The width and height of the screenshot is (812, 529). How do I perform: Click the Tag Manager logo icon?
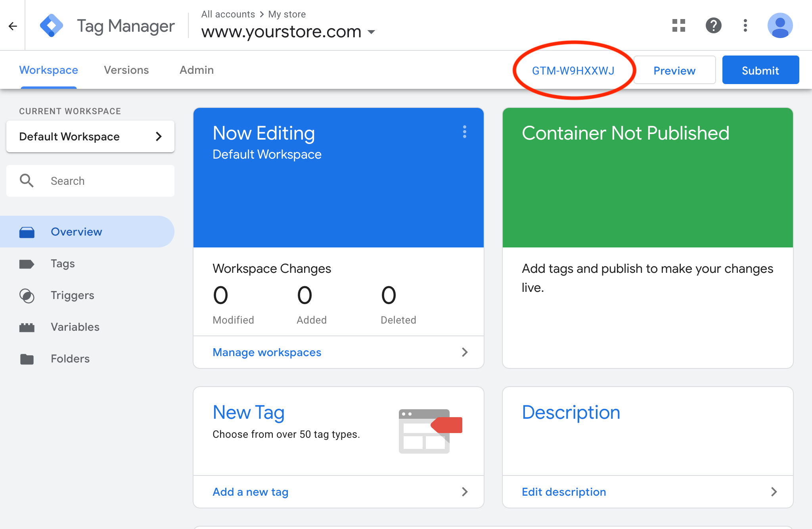point(52,26)
